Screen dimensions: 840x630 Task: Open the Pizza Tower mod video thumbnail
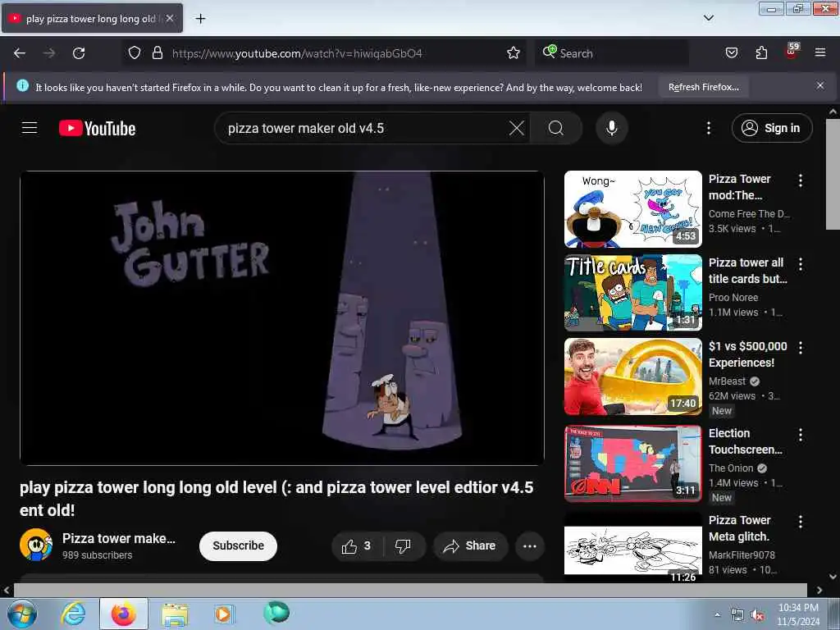click(632, 209)
